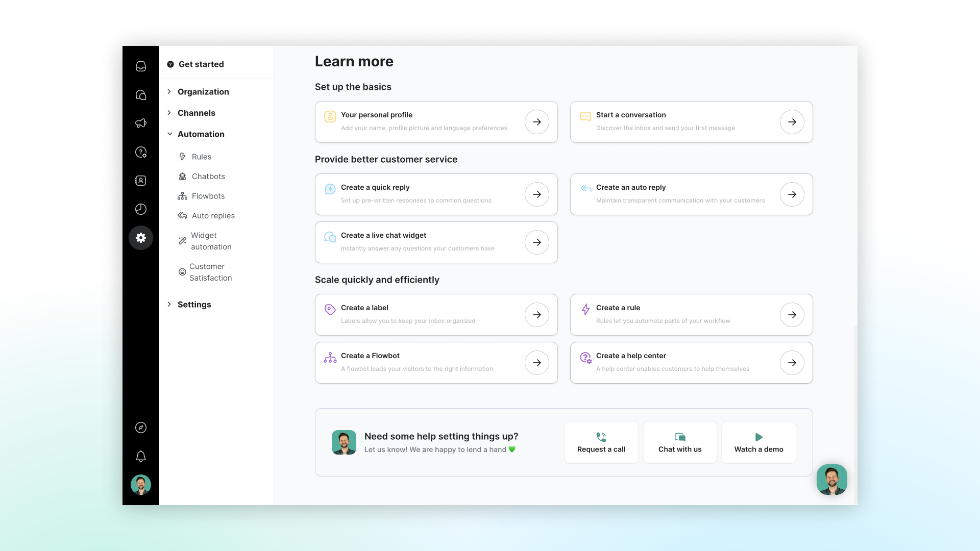Click the Request a call button
980x551 pixels.
pyautogui.click(x=601, y=442)
